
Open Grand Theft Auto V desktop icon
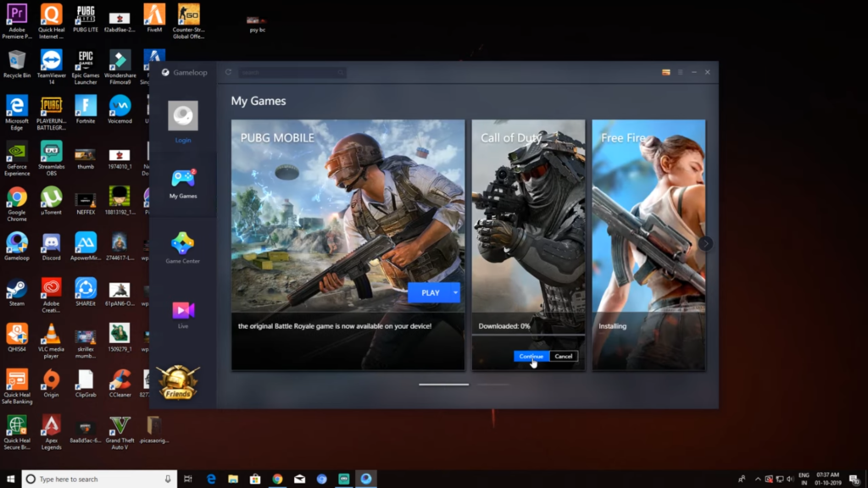click(120, 433)
